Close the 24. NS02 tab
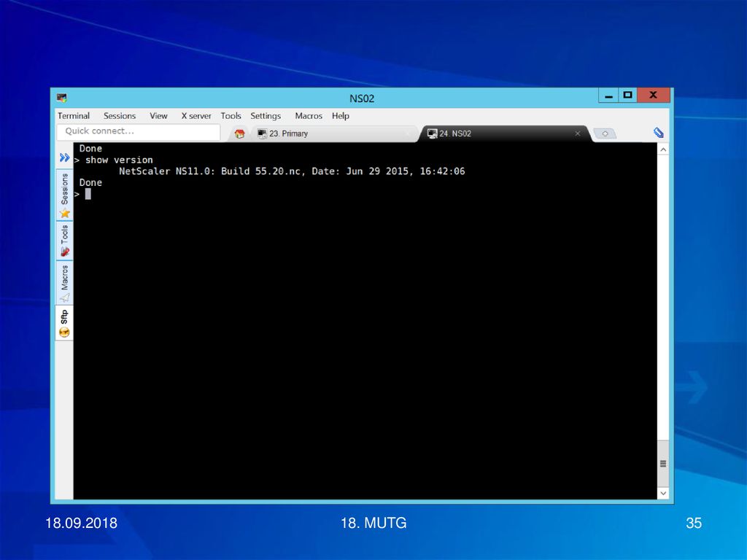747x560 pixels. (x=578, y=134)
